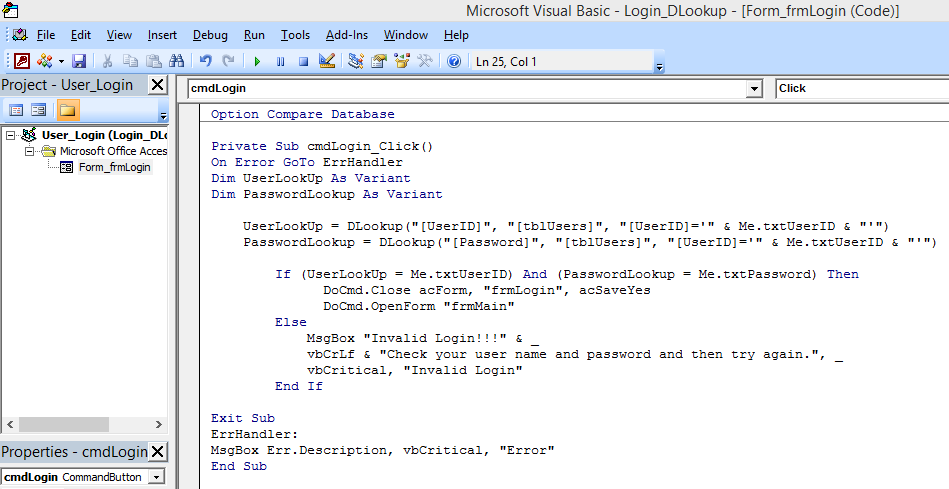Viewport: 949px width, 489px height.
Task: Click the 'Exit Sub' line
Action: click(x=243, y=418)
